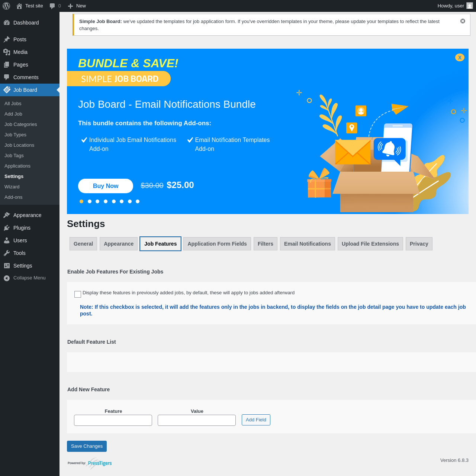Click the Add Field button

[x=256, y=420]
